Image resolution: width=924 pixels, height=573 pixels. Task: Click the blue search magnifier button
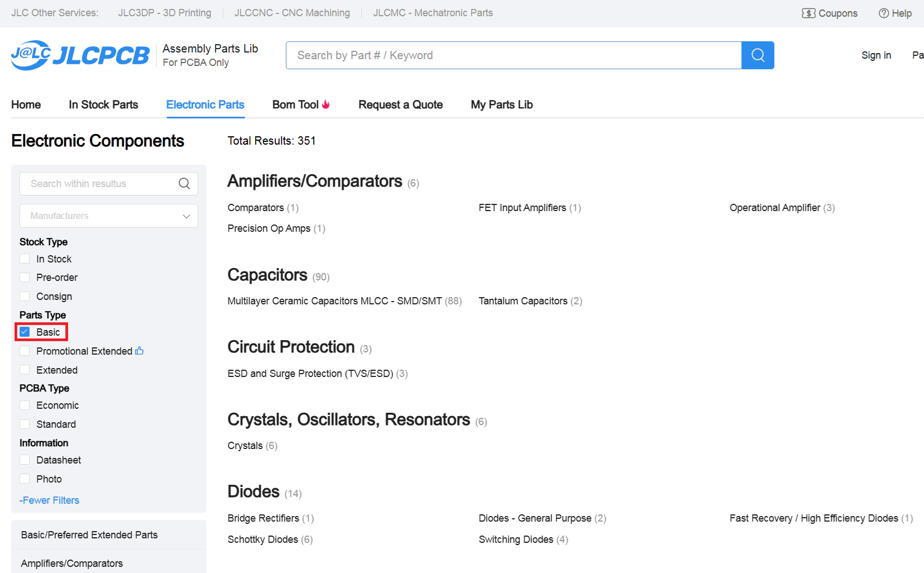coord(758,55)
